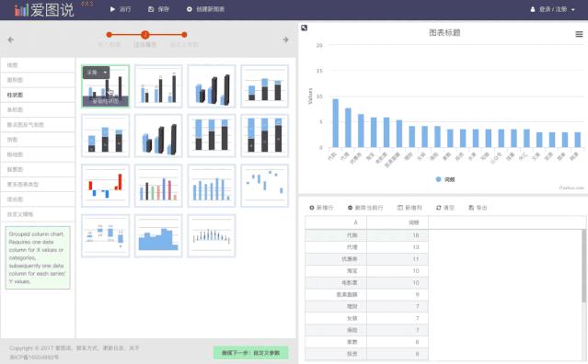Go back with the left arrow
This screenshot has width=588, height=364.
[10, 40]
